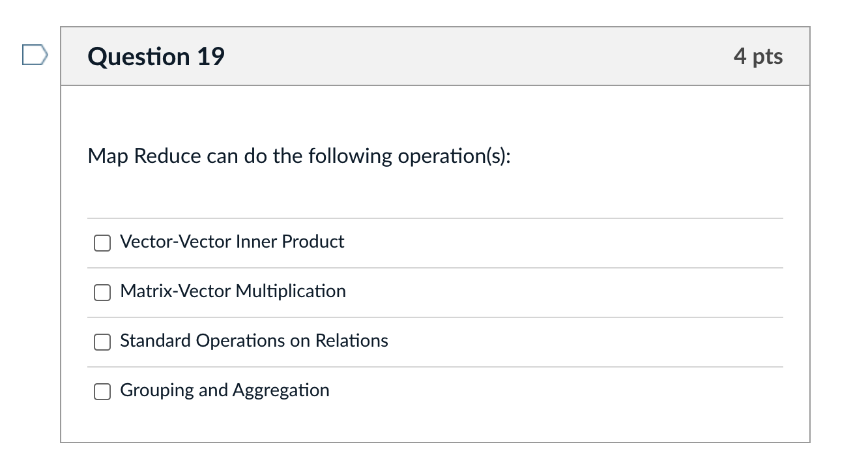Tick the Matrix-Vector Multiplication checkbox
Screen dimensions: 868x464
[x=102, y=293]
